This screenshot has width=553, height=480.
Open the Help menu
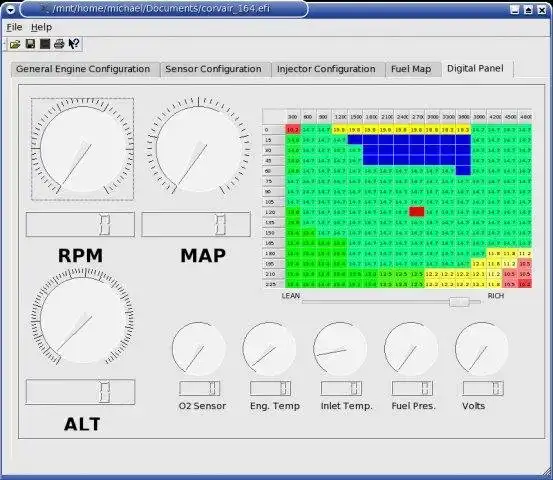[41, 27]
